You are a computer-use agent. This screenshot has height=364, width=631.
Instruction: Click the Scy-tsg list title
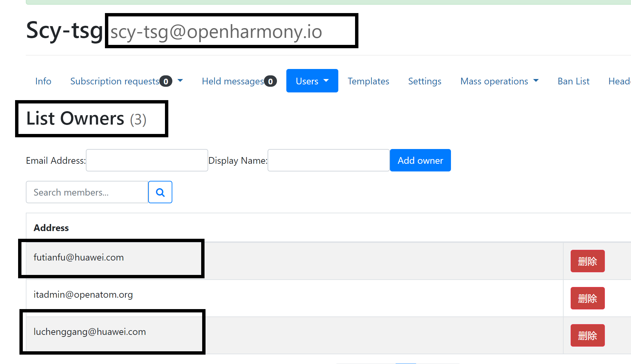coord(64,30)
